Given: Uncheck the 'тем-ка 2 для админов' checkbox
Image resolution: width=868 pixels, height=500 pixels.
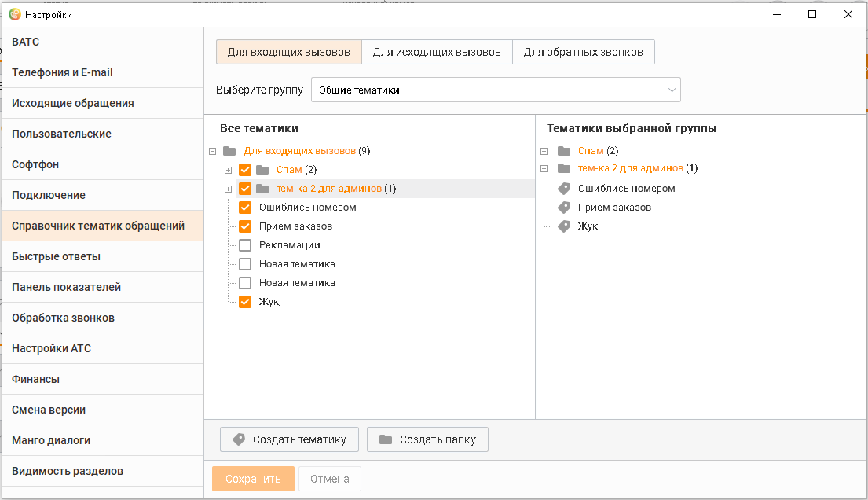Looking at the screenshot, I should click(245, 189).
